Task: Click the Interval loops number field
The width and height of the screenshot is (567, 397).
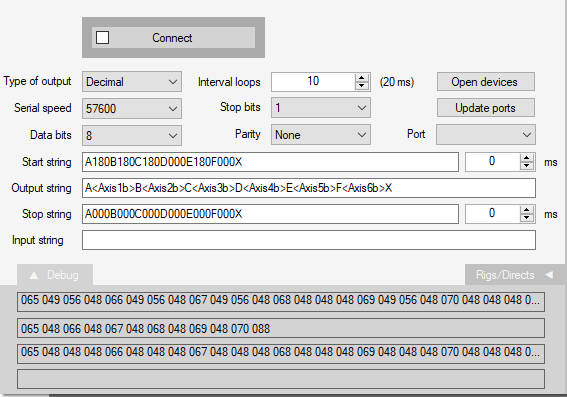Action: 313,81
